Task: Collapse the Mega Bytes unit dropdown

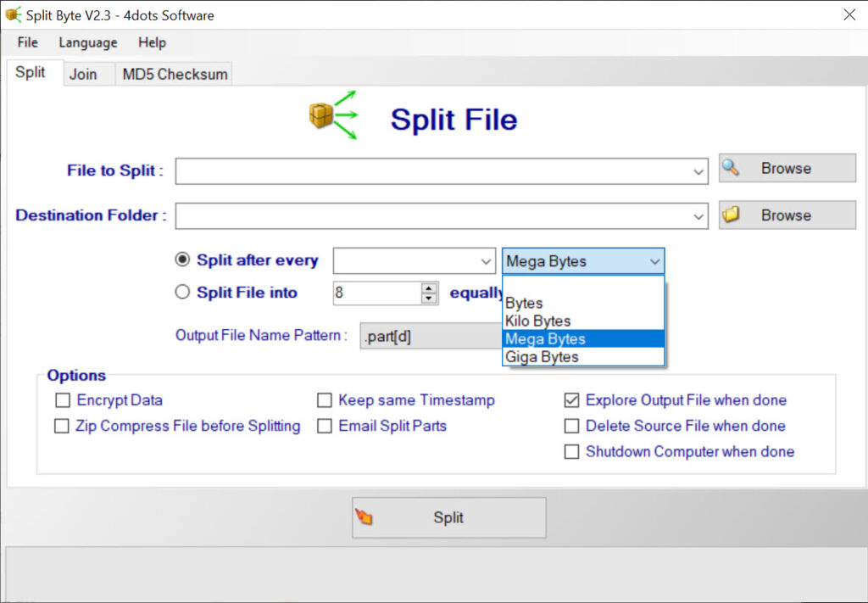Action: point(655,261)
